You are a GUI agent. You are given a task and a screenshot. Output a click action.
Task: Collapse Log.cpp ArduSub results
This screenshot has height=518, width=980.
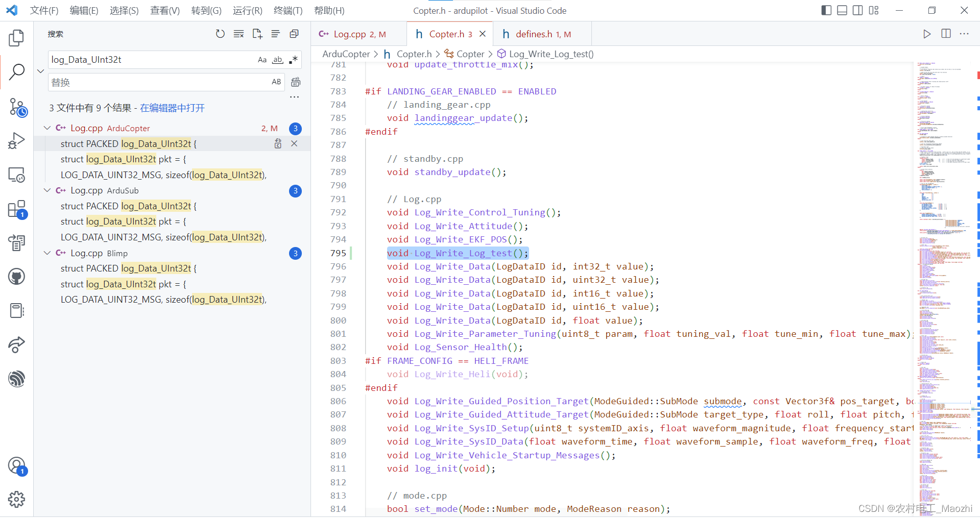click(47, 190)
